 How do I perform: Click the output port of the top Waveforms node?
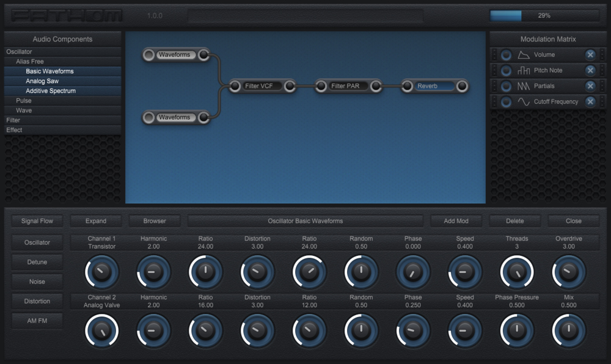203,55
